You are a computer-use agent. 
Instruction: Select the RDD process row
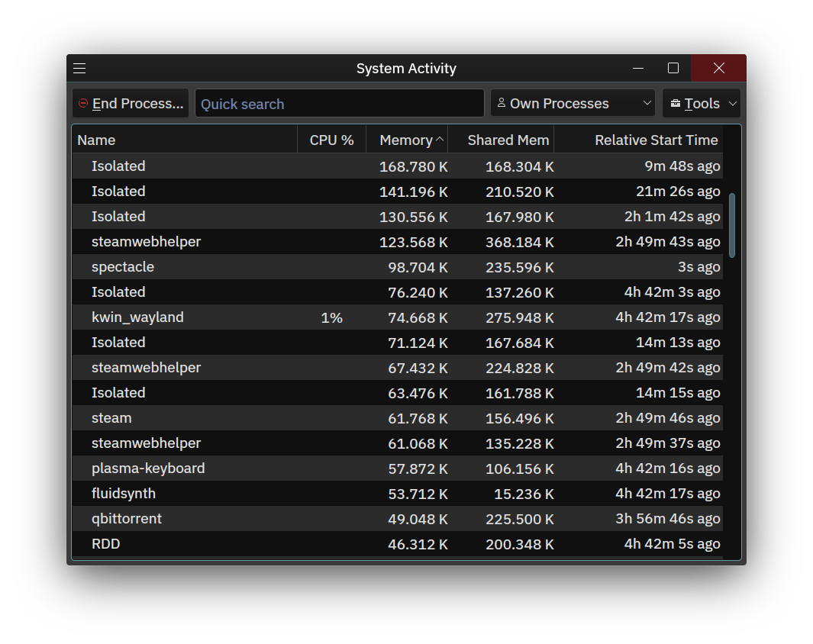pos(398,544)
